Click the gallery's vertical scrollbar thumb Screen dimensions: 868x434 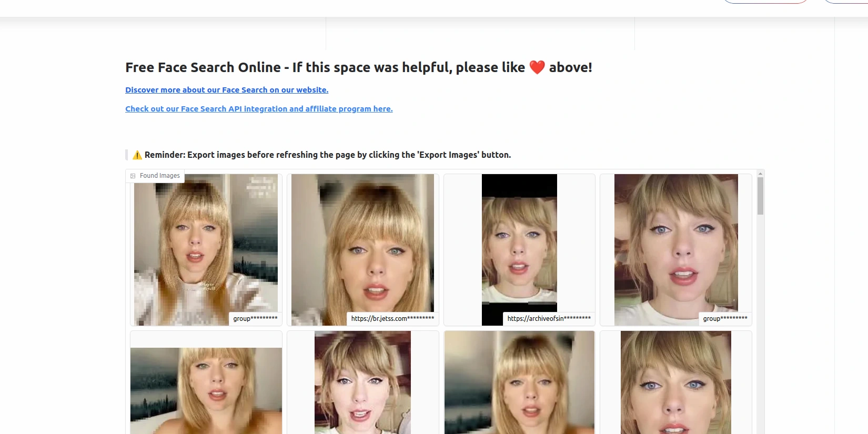click(x=760, y=196)
